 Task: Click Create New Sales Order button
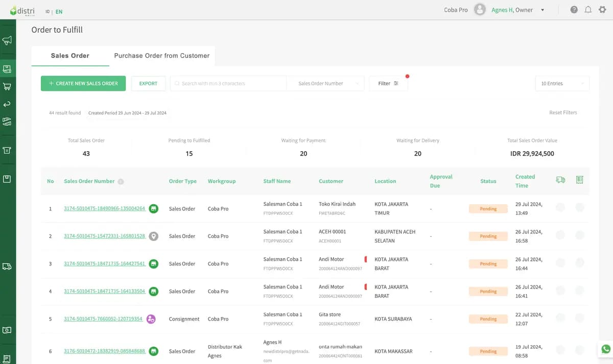coord(83,83)
